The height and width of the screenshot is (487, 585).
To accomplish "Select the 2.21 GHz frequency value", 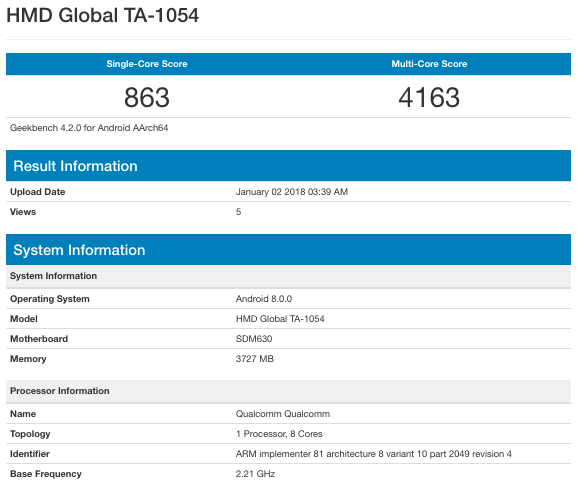I will click(x=256, y=474).
